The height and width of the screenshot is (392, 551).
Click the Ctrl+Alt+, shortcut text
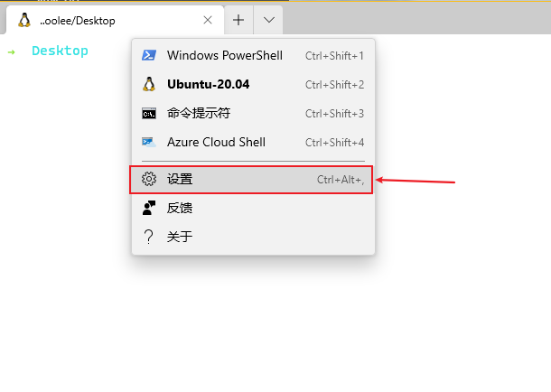pyautogui.click(x=341, y=180)
